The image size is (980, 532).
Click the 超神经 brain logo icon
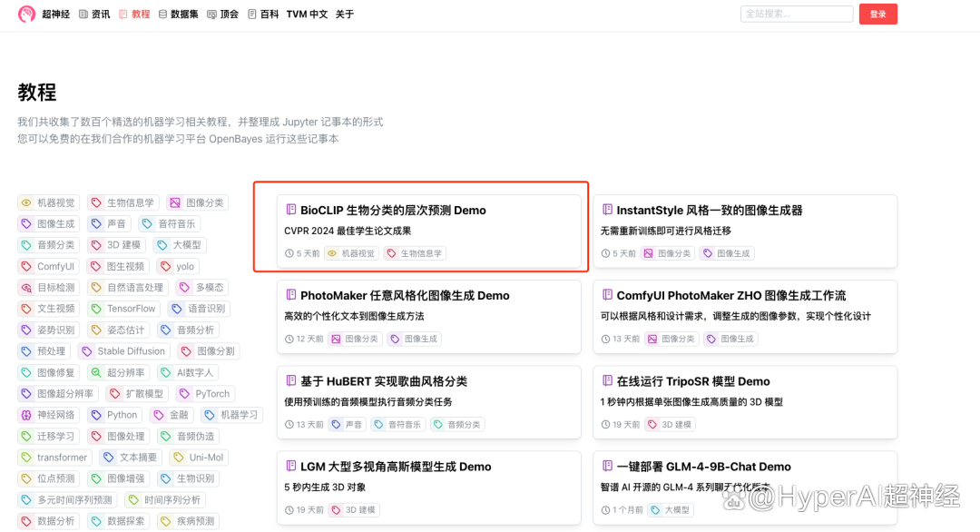(27, 15)
